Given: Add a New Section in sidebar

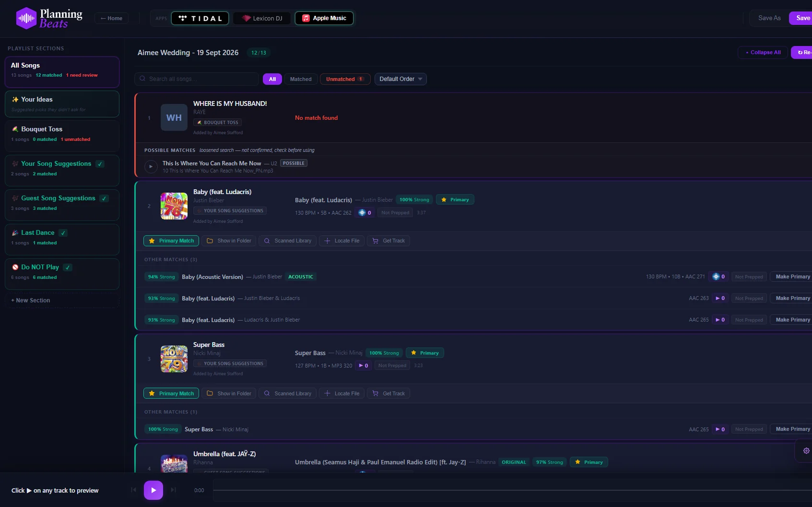Looking at the screenshot, I should point(62,300).
